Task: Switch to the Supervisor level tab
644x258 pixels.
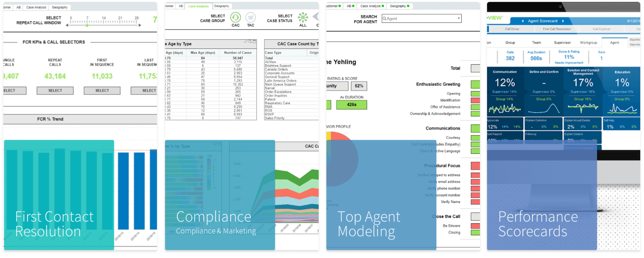Action: click(x=562, y=43)
